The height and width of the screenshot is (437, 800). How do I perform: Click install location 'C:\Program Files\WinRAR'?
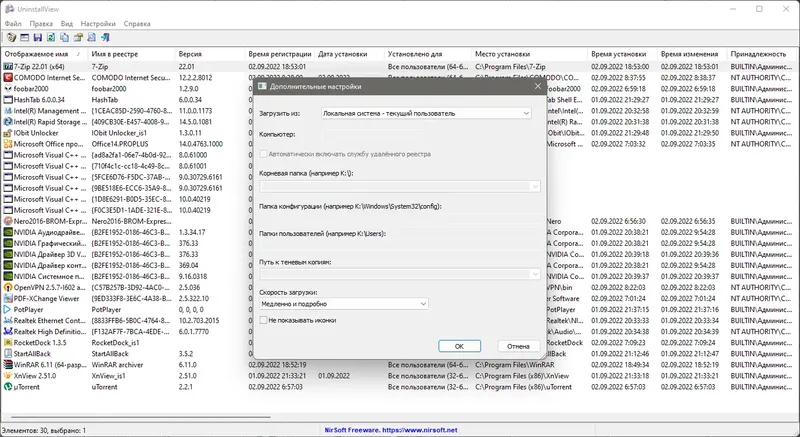(515, 365)
